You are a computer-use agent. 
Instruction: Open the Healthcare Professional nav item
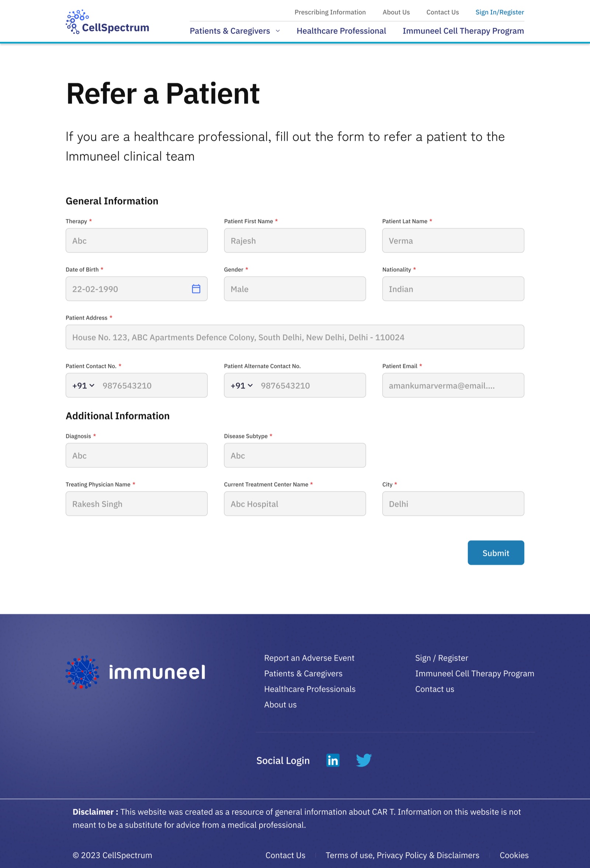point(341,31)
